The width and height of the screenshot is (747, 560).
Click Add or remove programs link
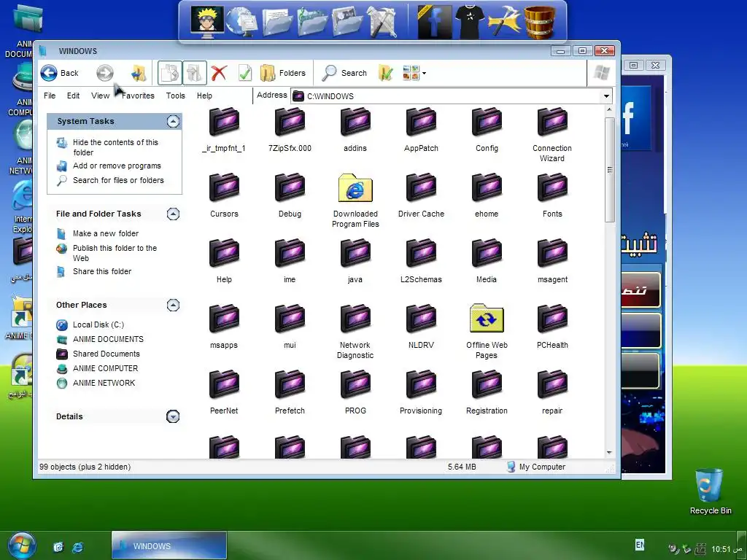tap(117, 166)
